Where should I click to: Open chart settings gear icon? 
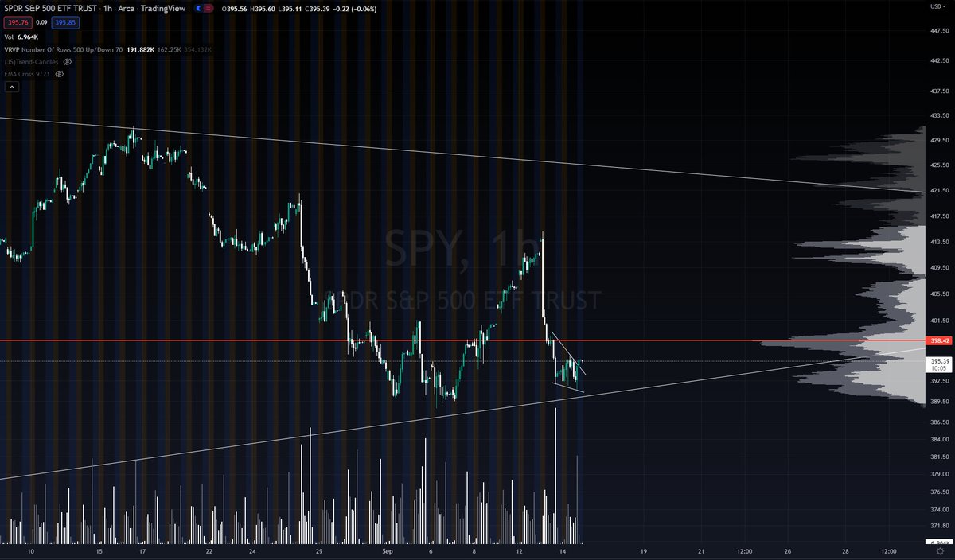click(x=940, y=551)
